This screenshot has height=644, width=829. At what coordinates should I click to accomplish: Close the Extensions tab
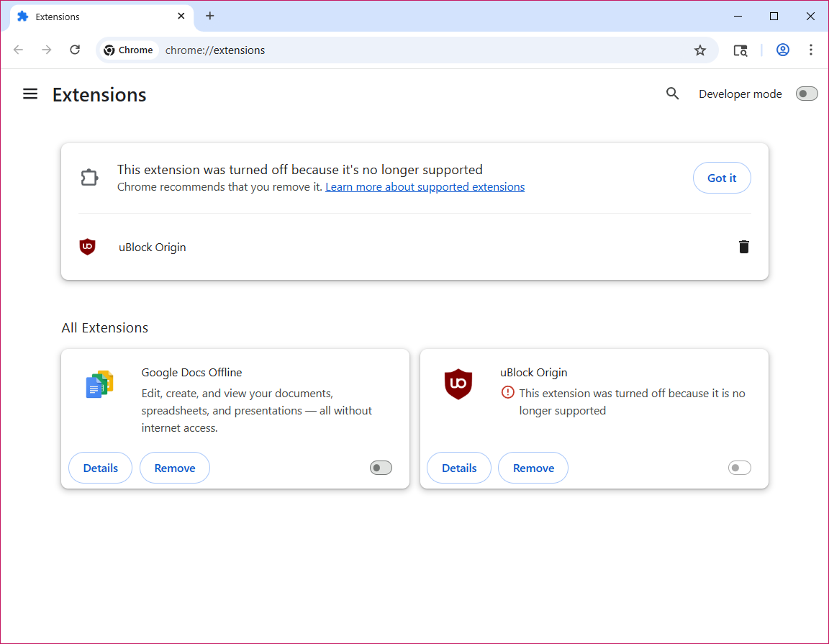click(x=181, y=17)
